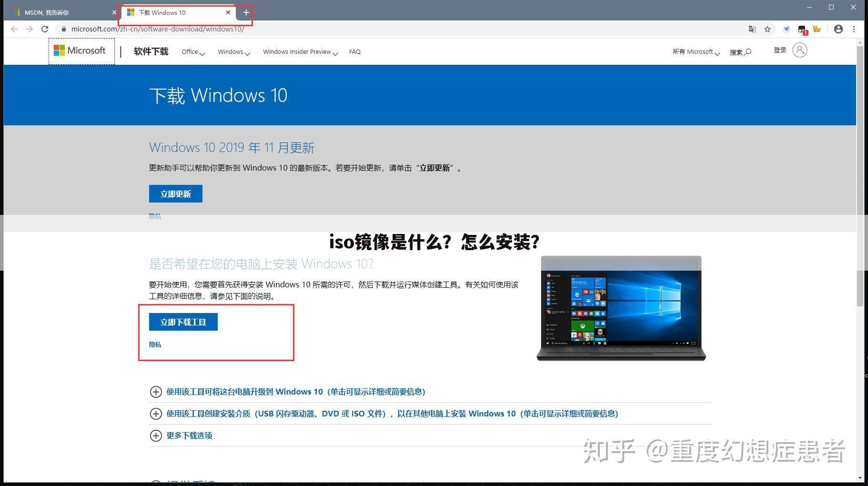This screenshot has width=868, height=486.
Task: Open the 软件下载 link in header
Action: click(151, 51)
